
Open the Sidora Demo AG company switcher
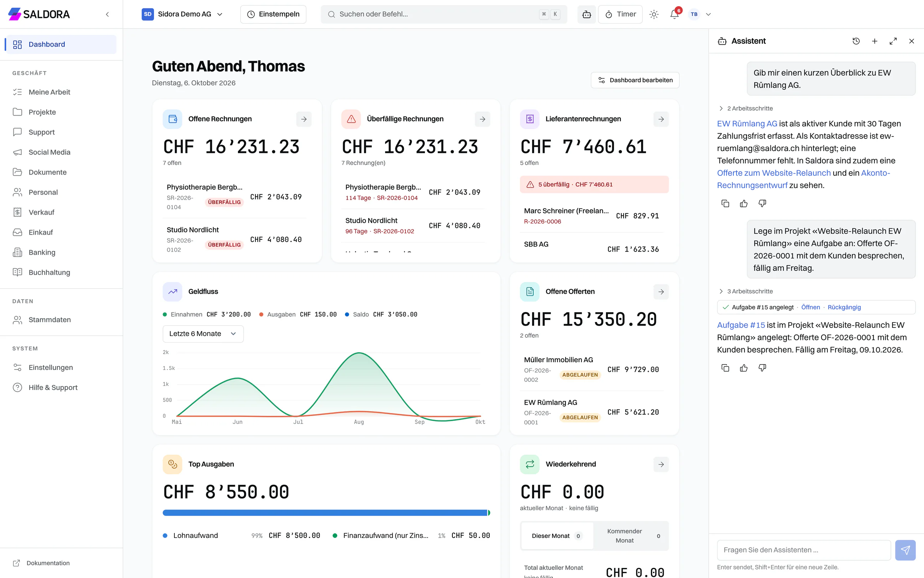tap(182, 14)
